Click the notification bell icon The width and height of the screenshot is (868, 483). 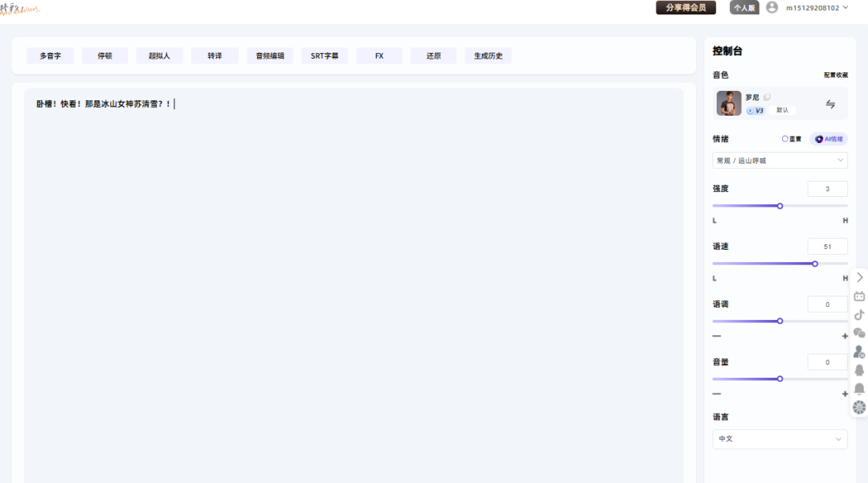(859, 389)
